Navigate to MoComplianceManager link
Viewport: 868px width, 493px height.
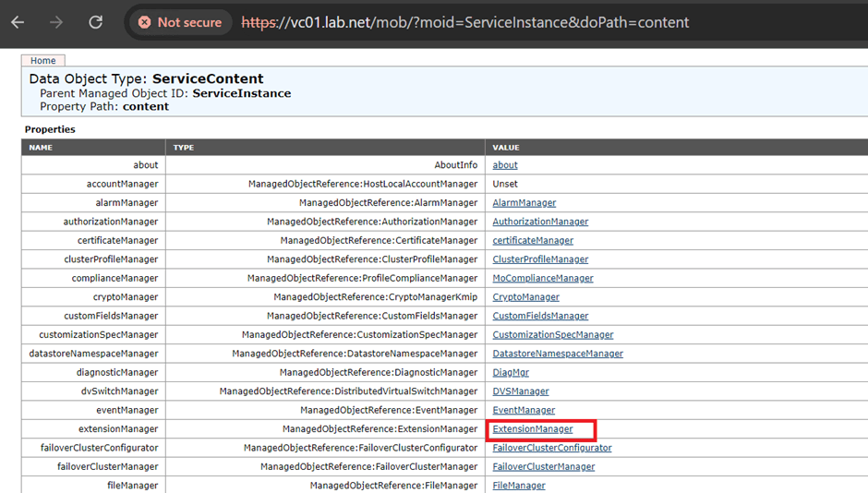543,278
